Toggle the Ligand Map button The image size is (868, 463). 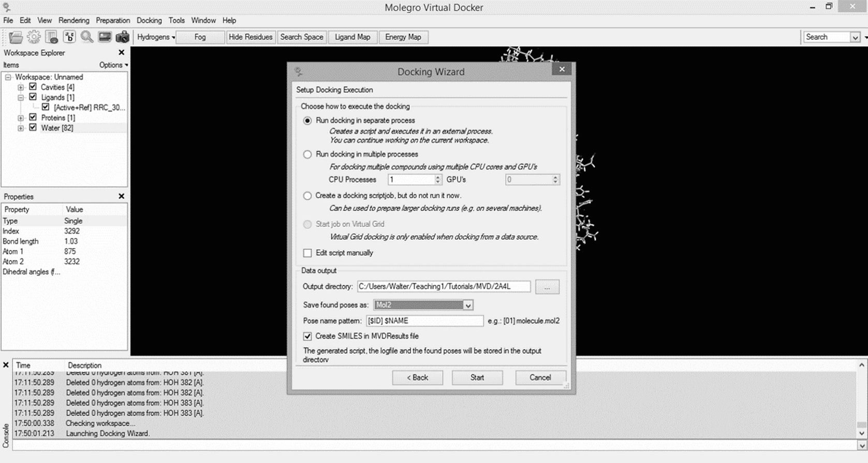[x=352, y=37]
